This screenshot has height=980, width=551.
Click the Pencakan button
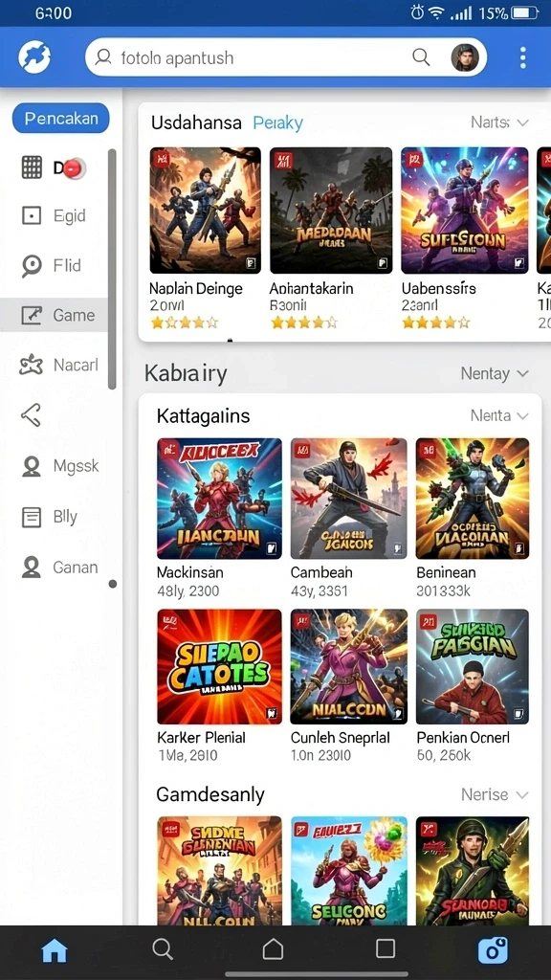(60, 118)
